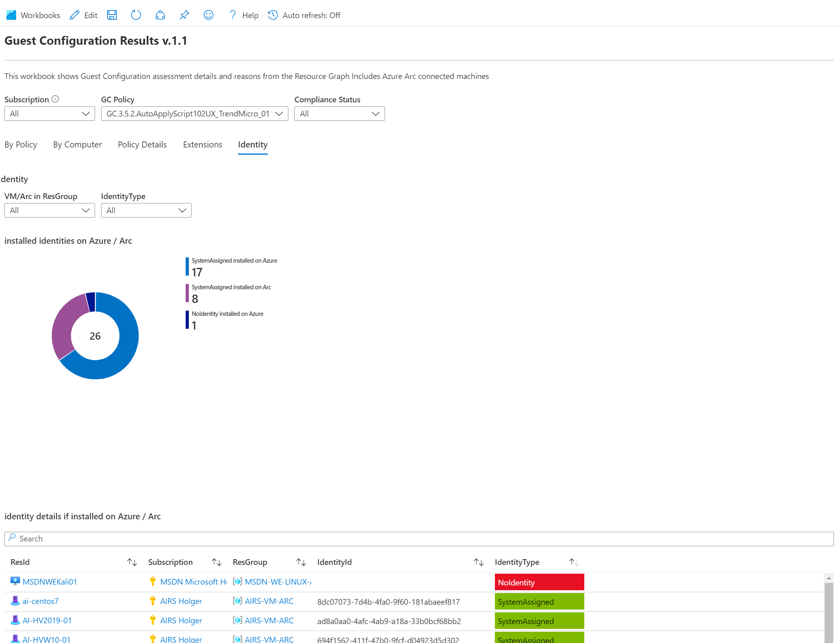Open the IdentityType filter dropdown
The image size is (840, 643).
click(146, 210)
